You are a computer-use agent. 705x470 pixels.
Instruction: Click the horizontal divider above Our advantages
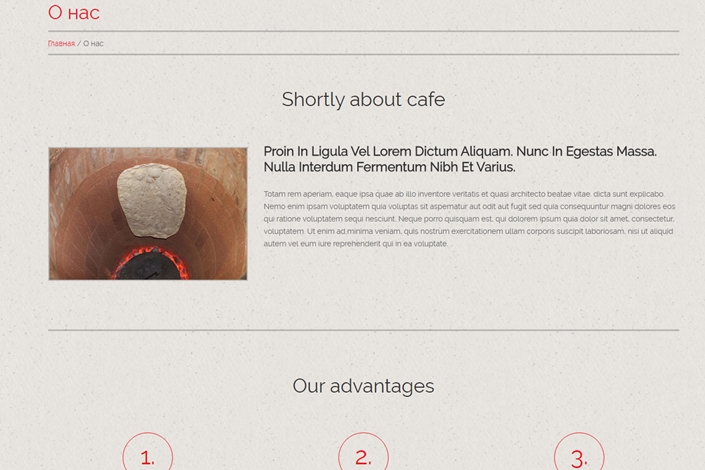(363, 330)
